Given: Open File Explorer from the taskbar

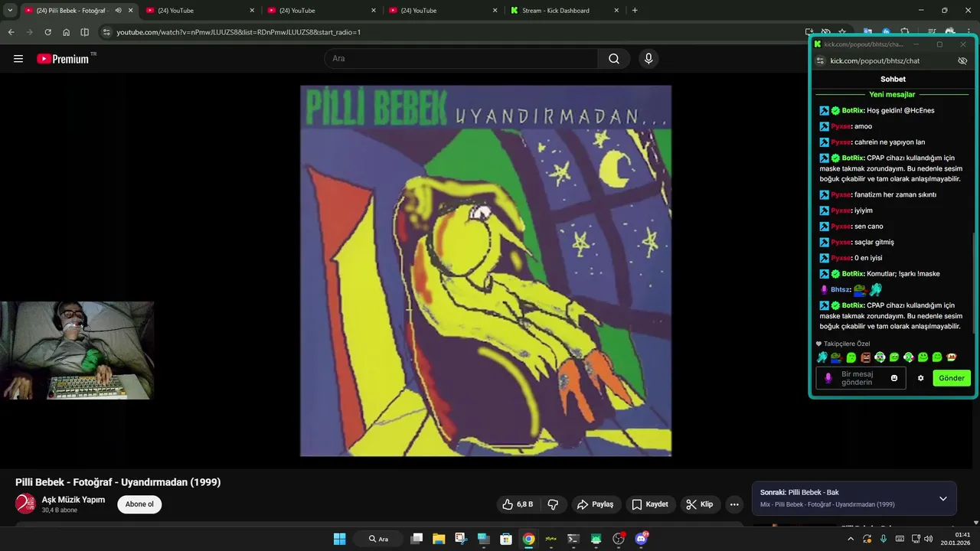Looking at the screenshot, I should point(439,539).
